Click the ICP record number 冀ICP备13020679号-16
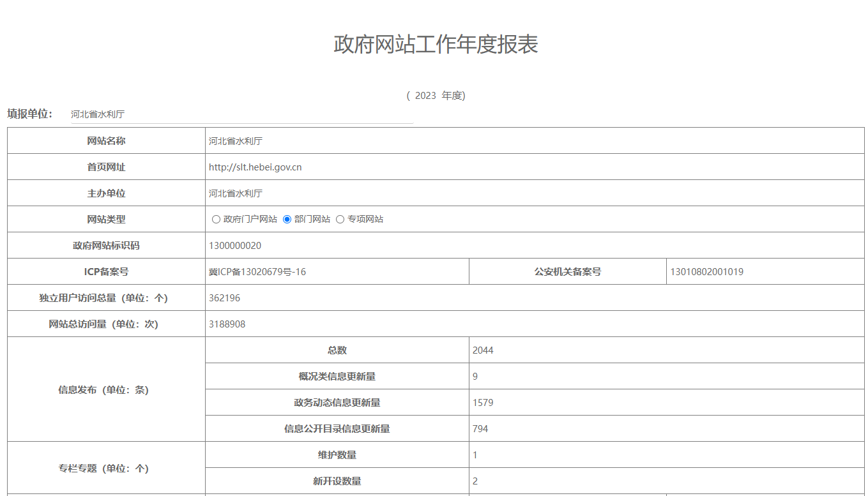Image resolution: width=868 pixels, height=496 pixels. pyautogui.click(x=257, y=272)
